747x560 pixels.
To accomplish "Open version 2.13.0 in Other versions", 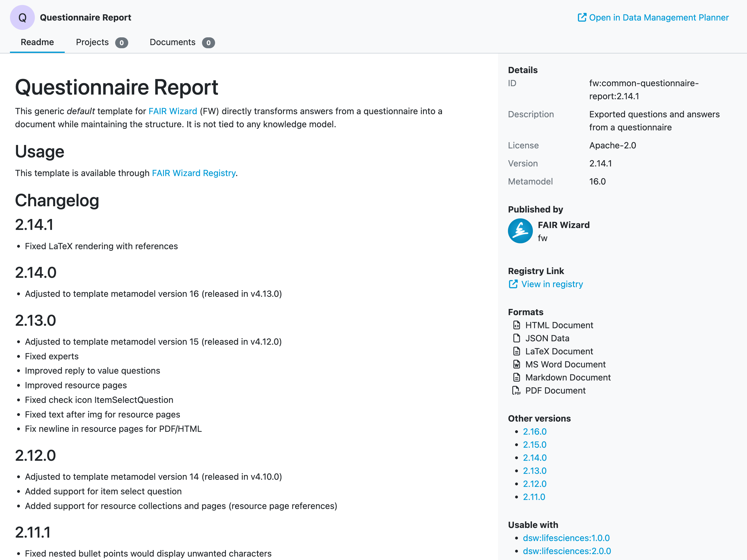I will click(x=535, y=470).
